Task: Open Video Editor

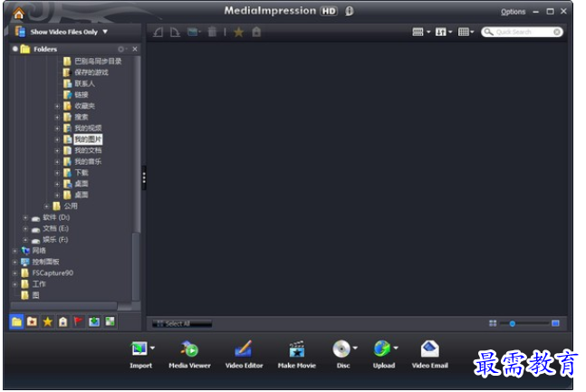Action: (x=244, y=355)
